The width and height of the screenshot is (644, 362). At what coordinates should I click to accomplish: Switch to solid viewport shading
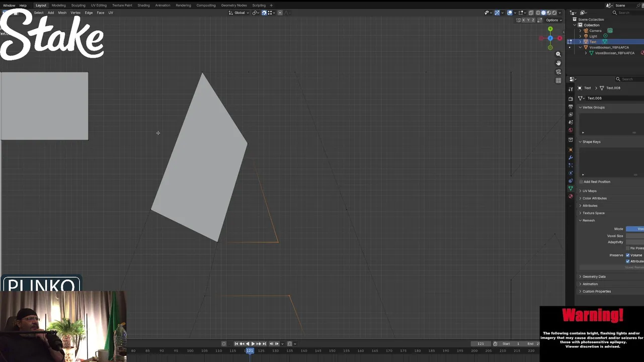point(543,13)
